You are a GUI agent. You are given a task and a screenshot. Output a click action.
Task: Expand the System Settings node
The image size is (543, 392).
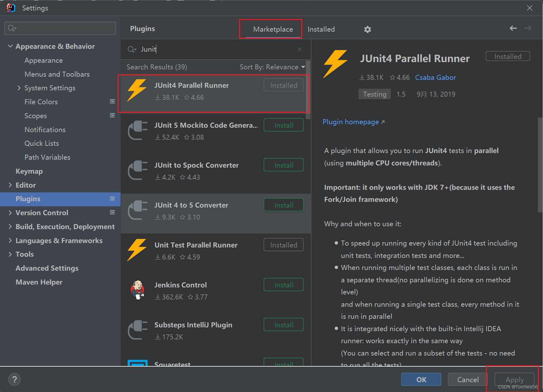coord(19,88)
